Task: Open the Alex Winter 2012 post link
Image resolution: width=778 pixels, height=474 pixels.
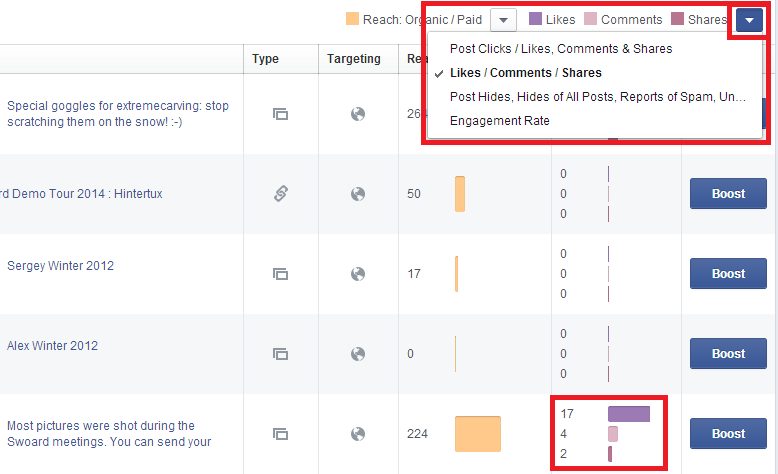Action: coord(52,346)
